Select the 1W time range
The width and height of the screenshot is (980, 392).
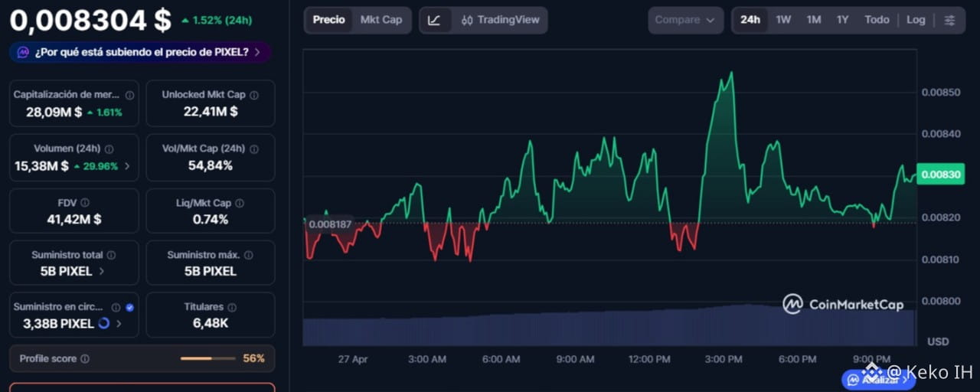(783, 20)
